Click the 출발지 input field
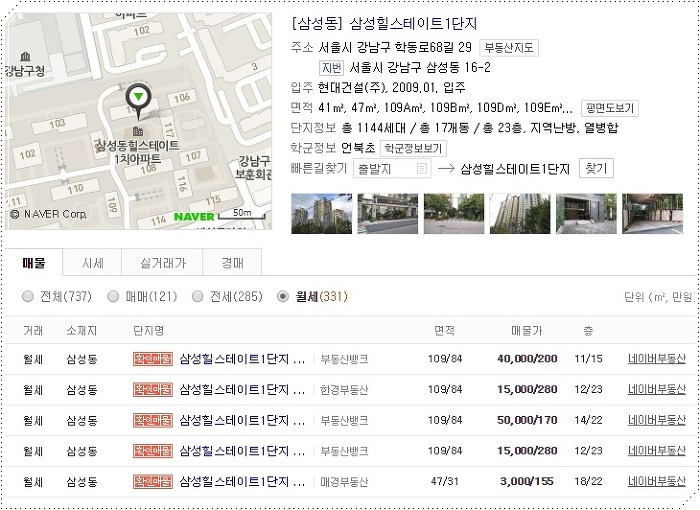 [x=392, y=169]
